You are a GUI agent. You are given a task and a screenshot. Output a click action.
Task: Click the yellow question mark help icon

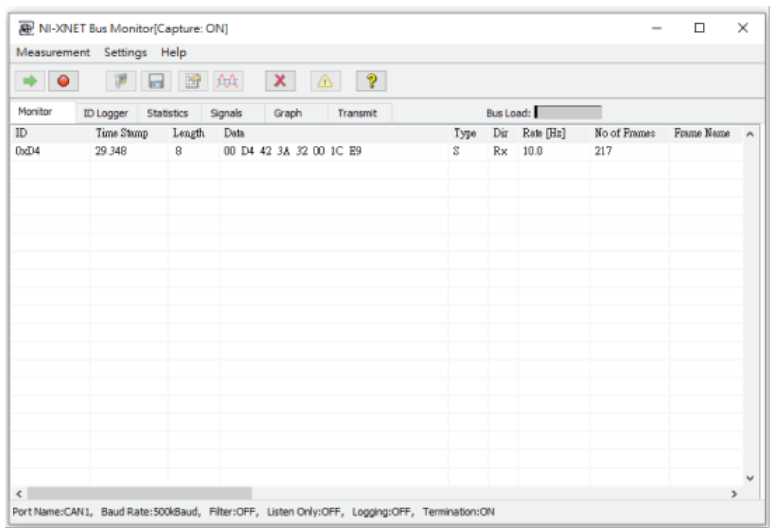coord(371,81)
